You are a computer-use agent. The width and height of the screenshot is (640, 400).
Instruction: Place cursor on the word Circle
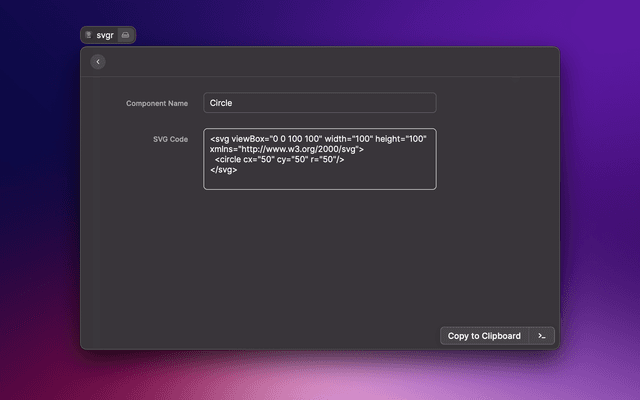[221, 103]
